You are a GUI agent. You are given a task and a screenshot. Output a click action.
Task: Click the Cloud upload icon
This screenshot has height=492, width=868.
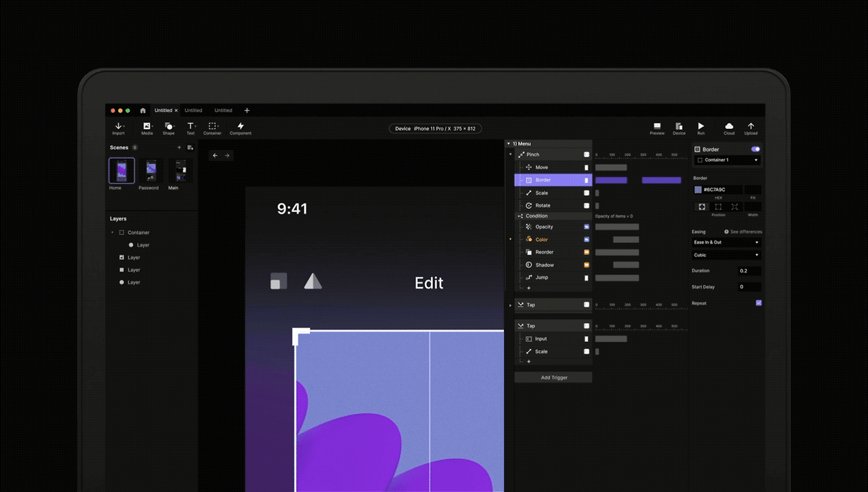tap(728, 128)
